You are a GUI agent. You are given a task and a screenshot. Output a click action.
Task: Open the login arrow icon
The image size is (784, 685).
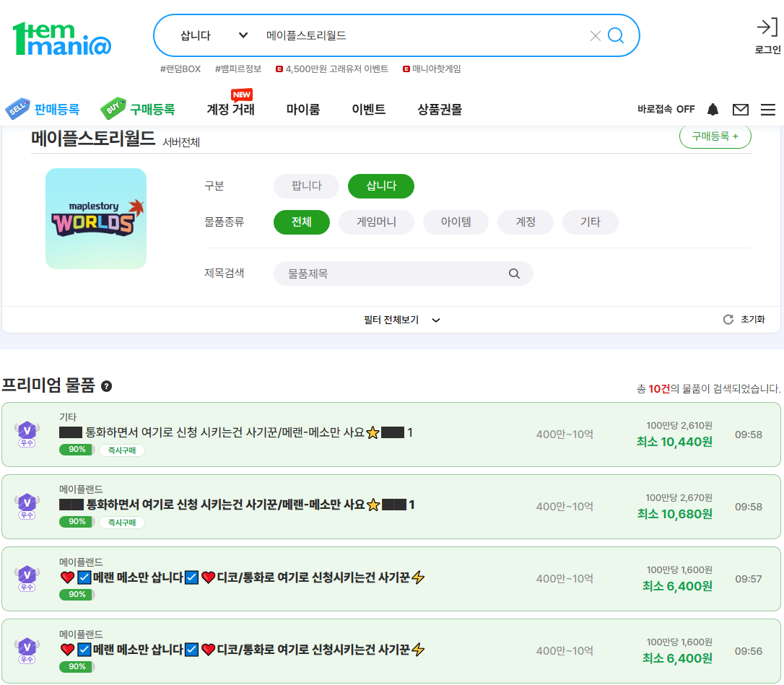point(767,27)
